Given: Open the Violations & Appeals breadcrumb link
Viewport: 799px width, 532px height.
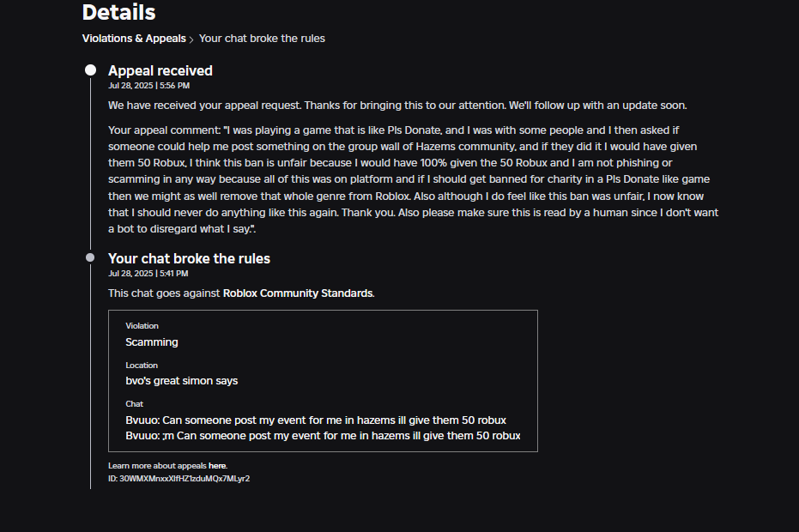Looking at the screenshot, I should 133,39.
